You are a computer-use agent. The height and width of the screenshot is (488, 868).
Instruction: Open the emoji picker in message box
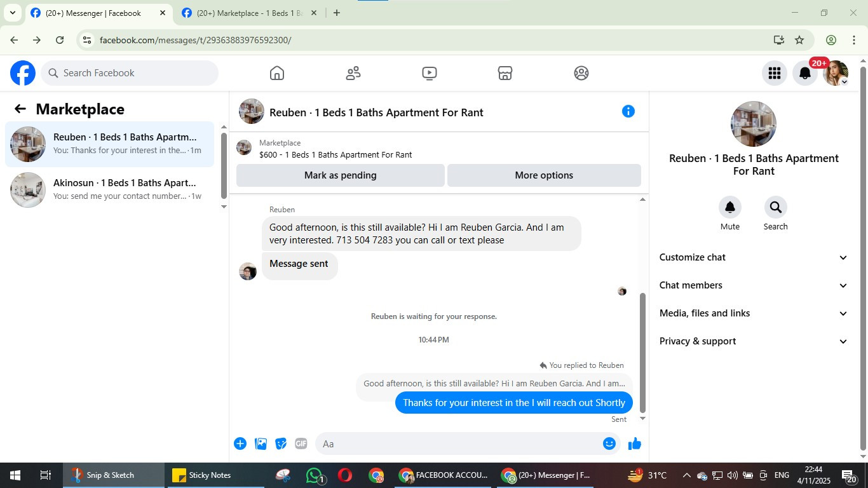(x=609, y=444)
